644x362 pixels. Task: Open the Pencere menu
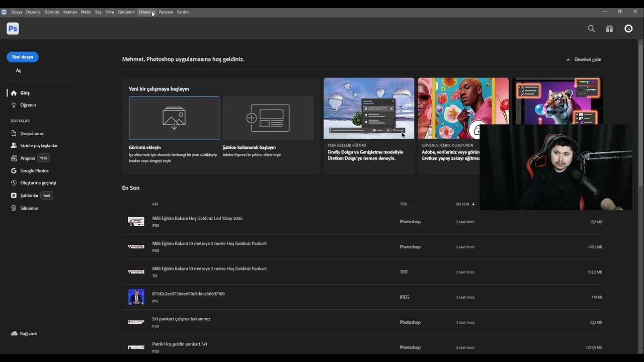166,12
